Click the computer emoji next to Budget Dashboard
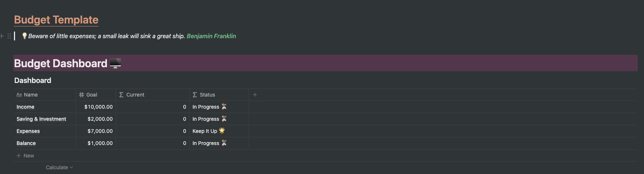This screenshot has height=174, width=644. point(115,64)
